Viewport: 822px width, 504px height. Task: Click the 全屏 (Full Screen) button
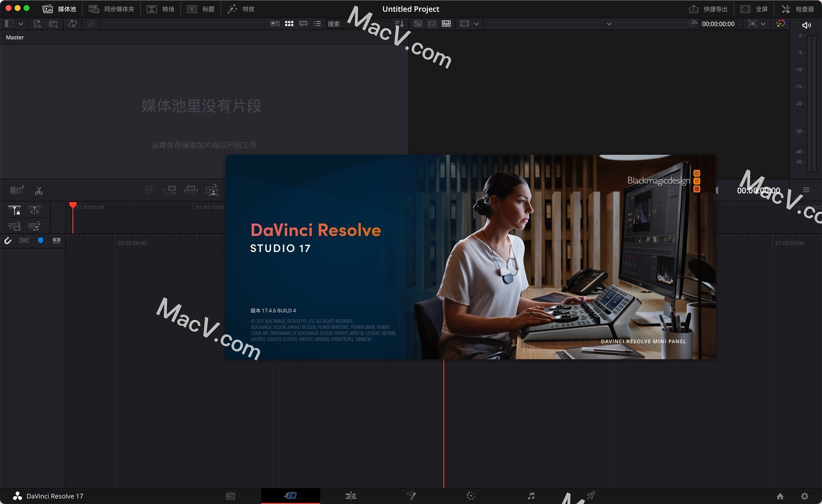[754, 9]
